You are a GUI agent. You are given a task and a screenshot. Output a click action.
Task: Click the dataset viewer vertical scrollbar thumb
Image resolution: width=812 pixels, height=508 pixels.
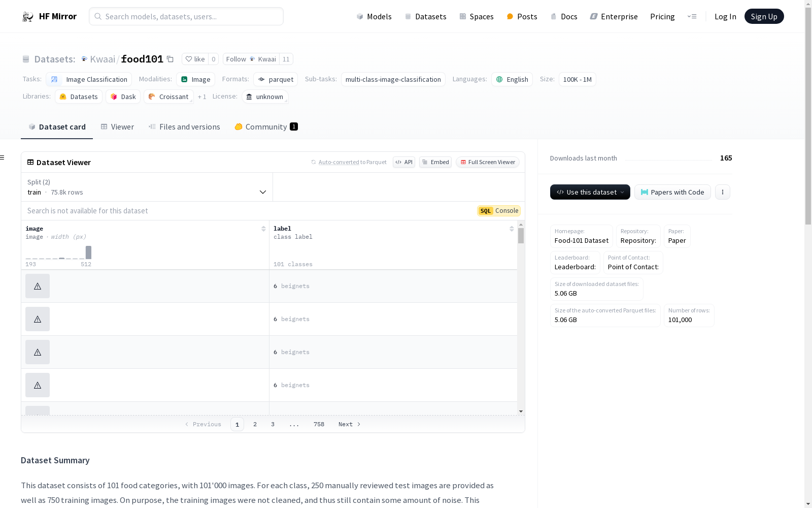pyautogui.click(x=521, y=236)
